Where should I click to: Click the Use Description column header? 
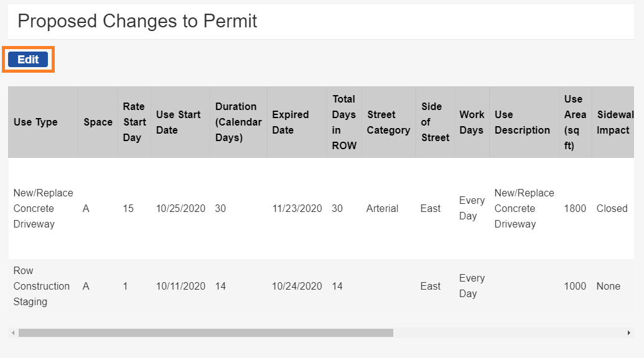click(x=522, y=122)
